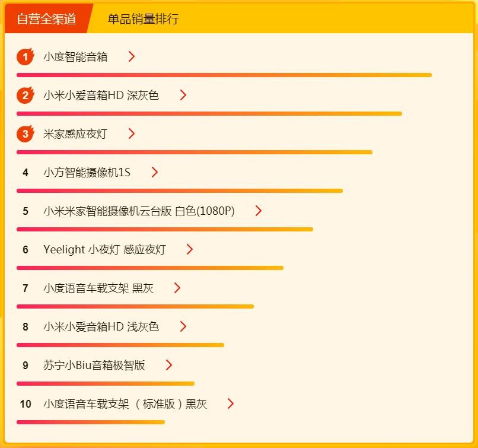Click sales bar under 米家感应夜灯
The height and width of the screenshot is (448, 478).
195,152
